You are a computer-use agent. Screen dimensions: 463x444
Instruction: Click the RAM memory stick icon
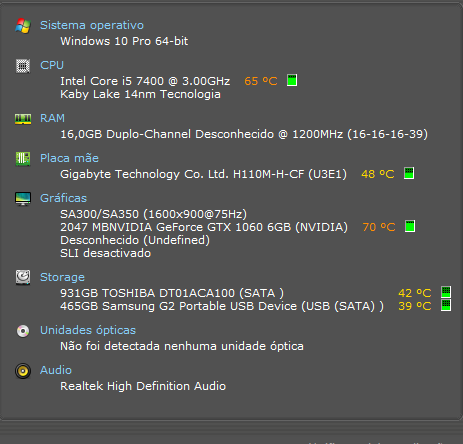click(x=23, y=119)
